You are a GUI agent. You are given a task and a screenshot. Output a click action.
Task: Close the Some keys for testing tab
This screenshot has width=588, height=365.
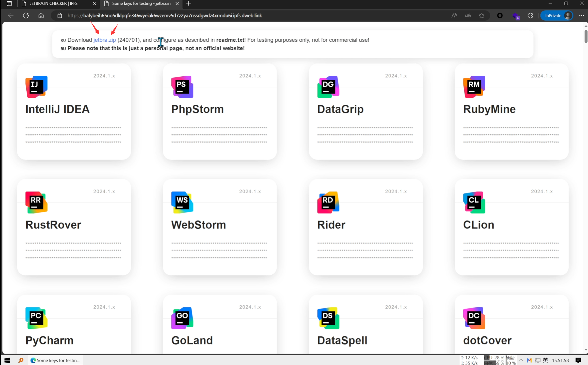[x=177, y=3]
